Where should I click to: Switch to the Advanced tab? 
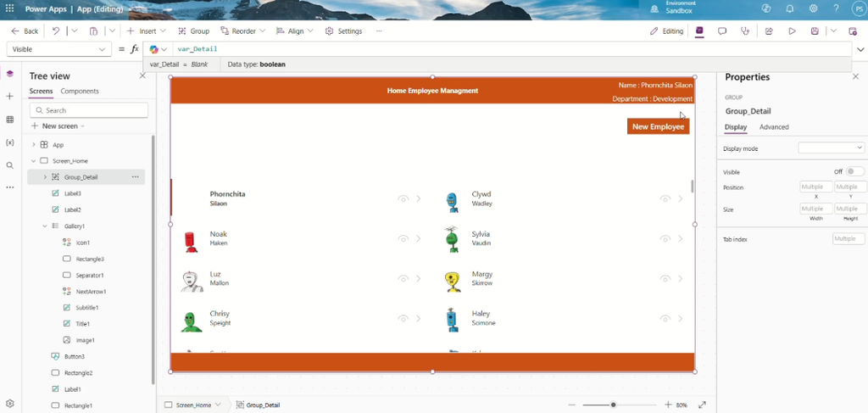coord(774,126)
